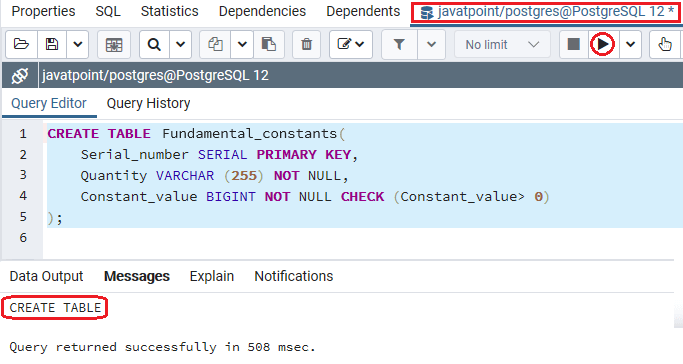Click the Copy icon in toolbar

tap(216, 44)
